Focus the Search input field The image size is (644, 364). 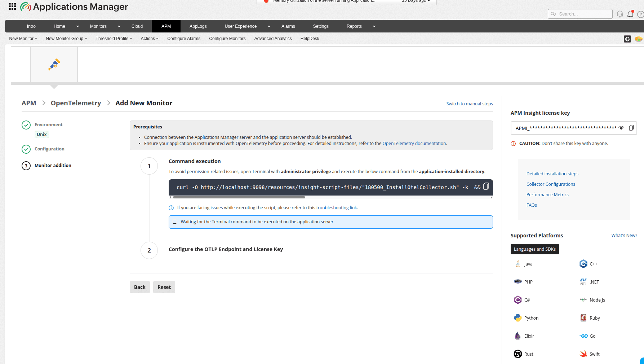580,14
